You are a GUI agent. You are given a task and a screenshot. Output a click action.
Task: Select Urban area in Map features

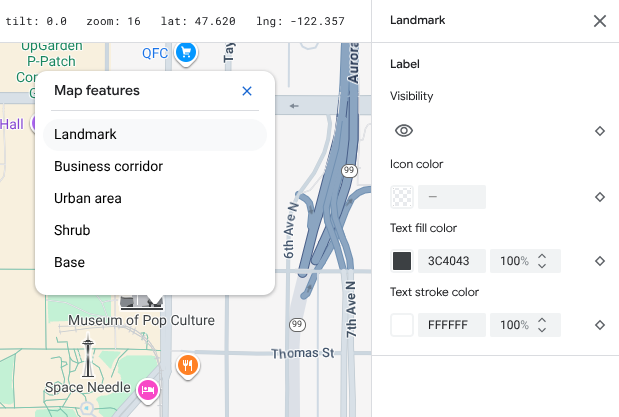point(88,198)
